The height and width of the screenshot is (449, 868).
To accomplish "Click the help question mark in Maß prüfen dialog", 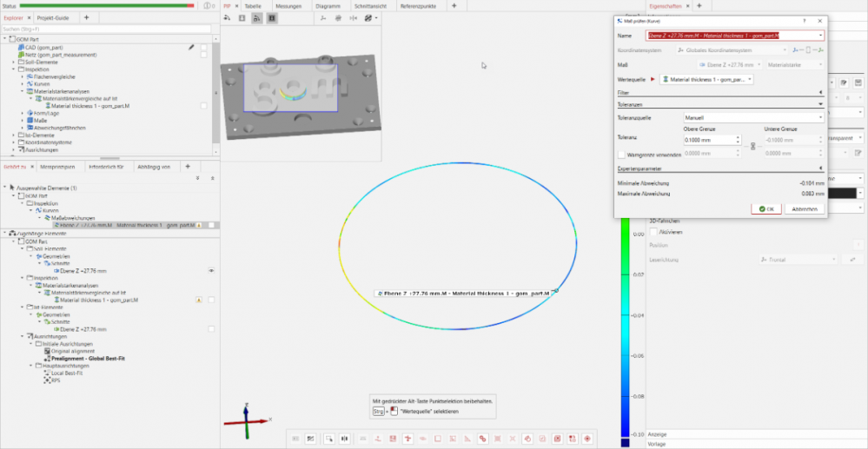I will click(x=803, y=19).
